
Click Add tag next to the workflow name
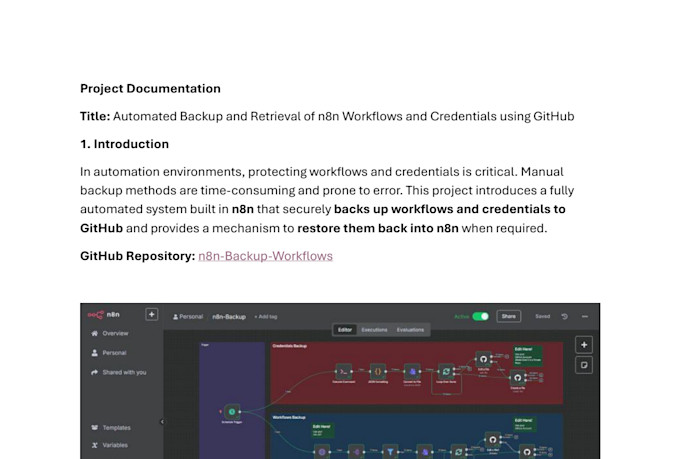click(x=266, y=317)
